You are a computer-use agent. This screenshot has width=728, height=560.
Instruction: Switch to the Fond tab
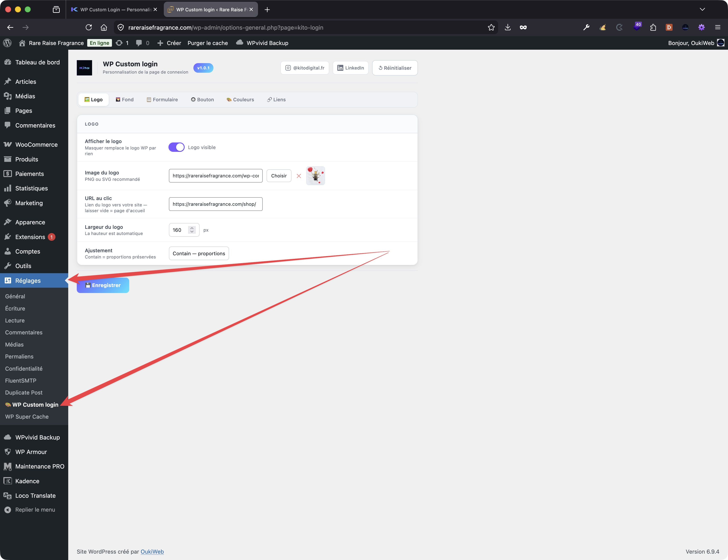click(x=124, y=99)
